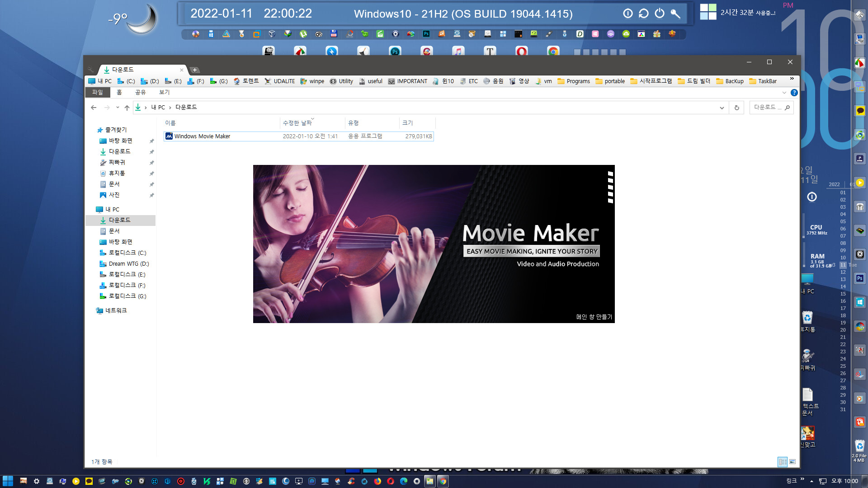This screenshot has height=488, width=868.
Task: Open the 파일 ribbon tab
Action: pos(98,92)
